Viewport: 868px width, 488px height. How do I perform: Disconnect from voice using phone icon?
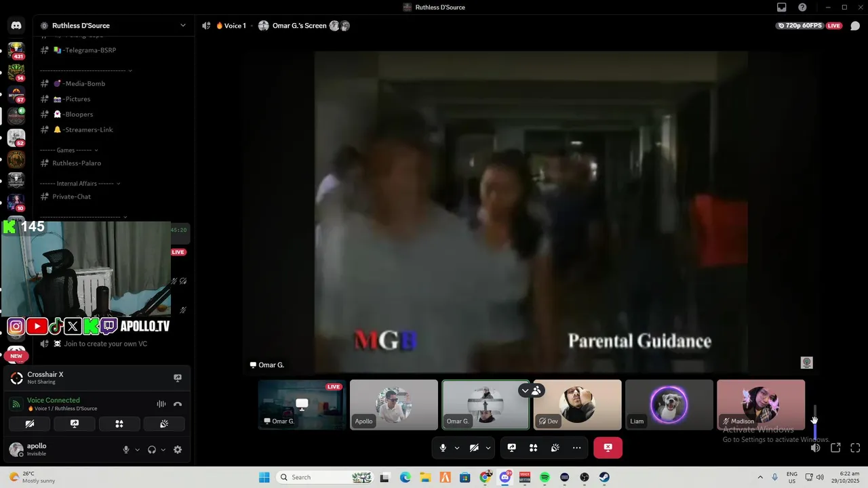(178, 404)
